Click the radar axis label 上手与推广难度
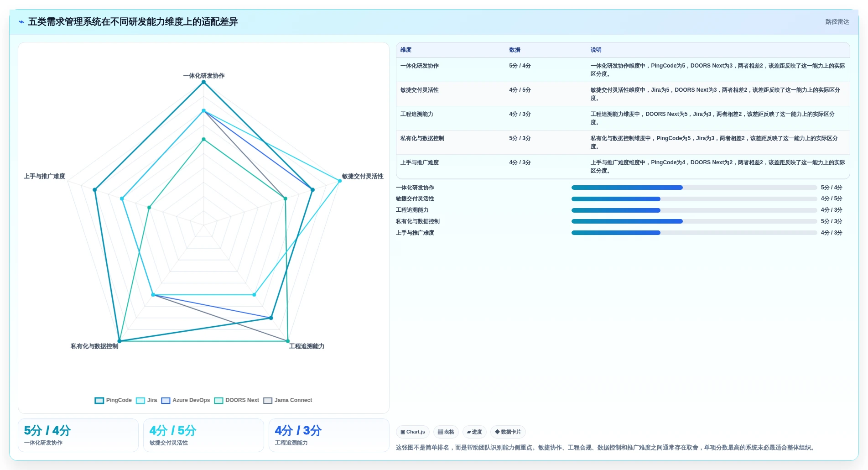868x470 pixels. click(44, 176)
